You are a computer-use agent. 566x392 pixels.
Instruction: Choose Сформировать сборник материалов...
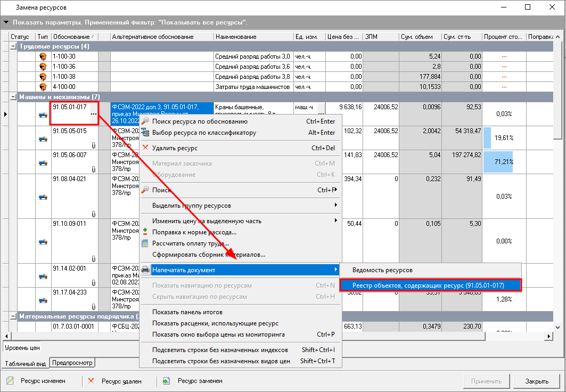(241, 255)
